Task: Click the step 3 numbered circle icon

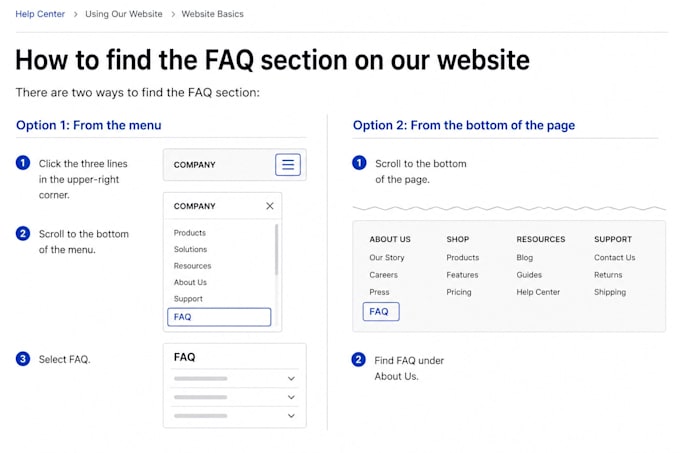Action: coord(23,359)
